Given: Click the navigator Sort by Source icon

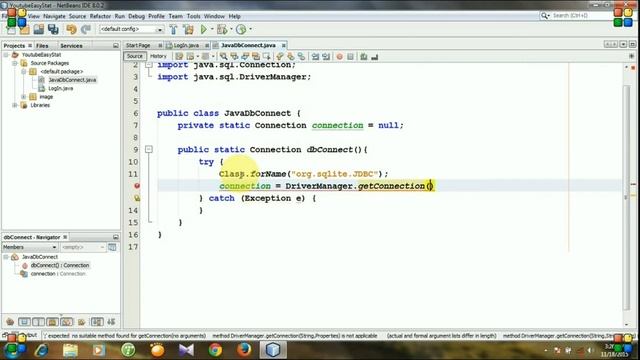Looking at the screenshot, I should coord(111,322).
